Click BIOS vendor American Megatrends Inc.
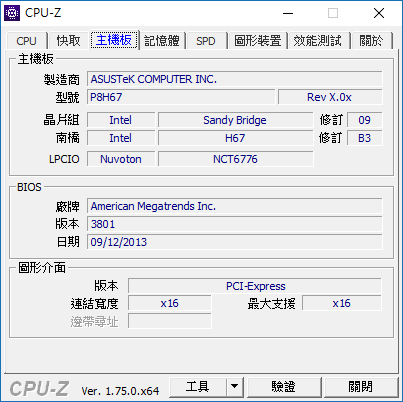The height and width of the screenshot is (402, 403). click(235, 206)
